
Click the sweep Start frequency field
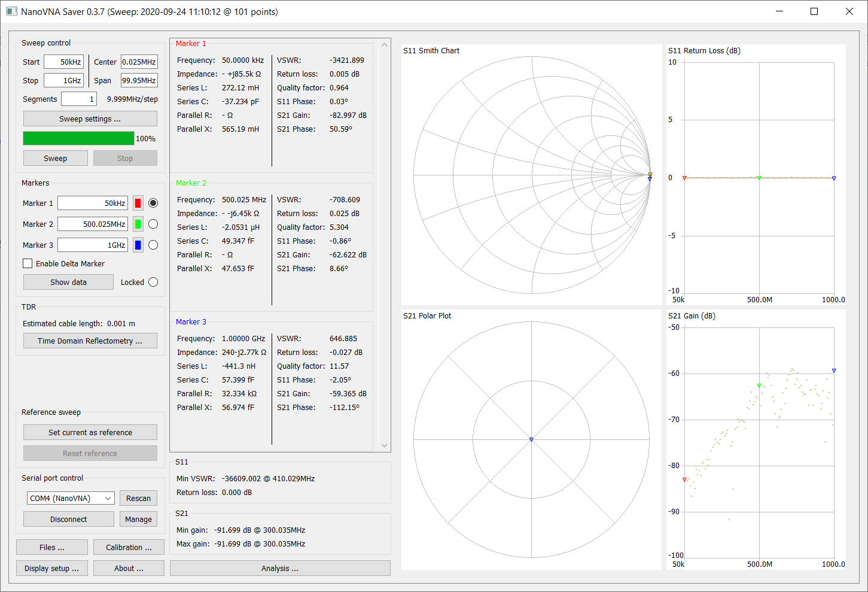pyautogui.click(x=63, y=62)
